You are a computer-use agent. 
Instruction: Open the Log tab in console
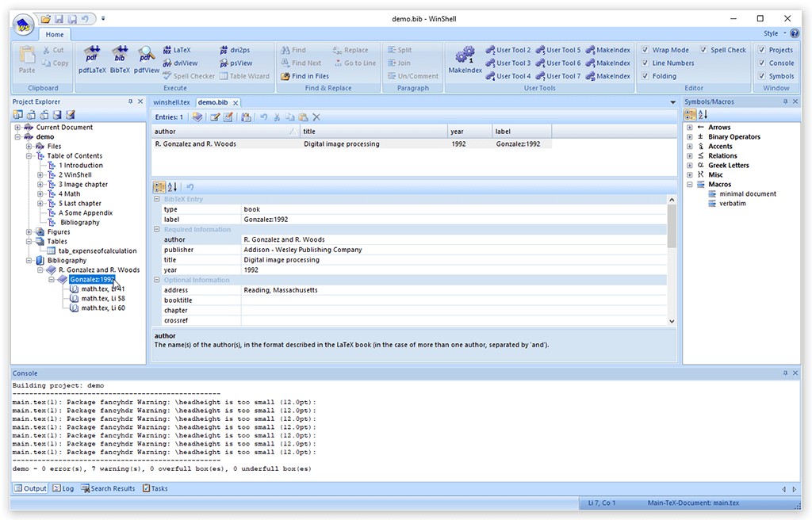(63, 488)
